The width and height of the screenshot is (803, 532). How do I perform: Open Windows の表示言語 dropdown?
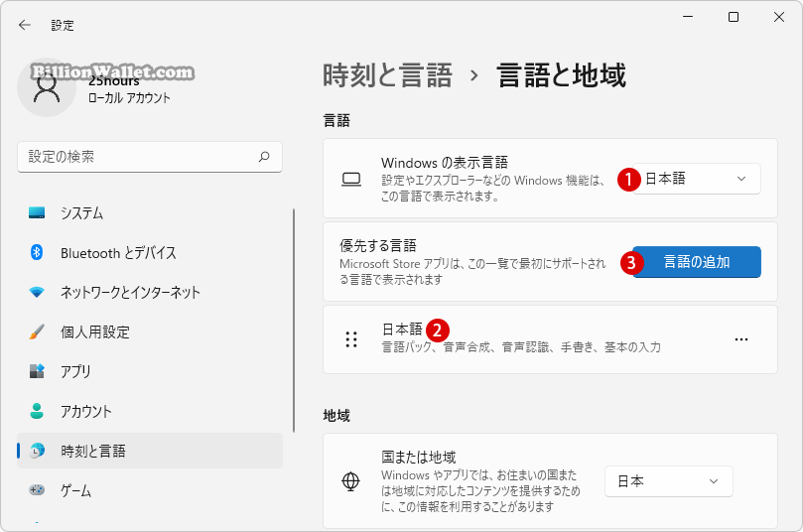click(697, 179)
